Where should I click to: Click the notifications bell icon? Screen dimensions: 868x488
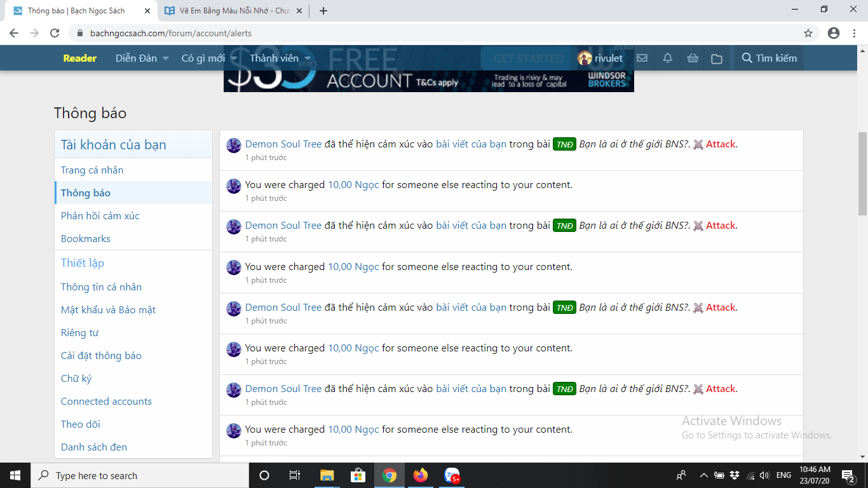click(x=667, y=58)
